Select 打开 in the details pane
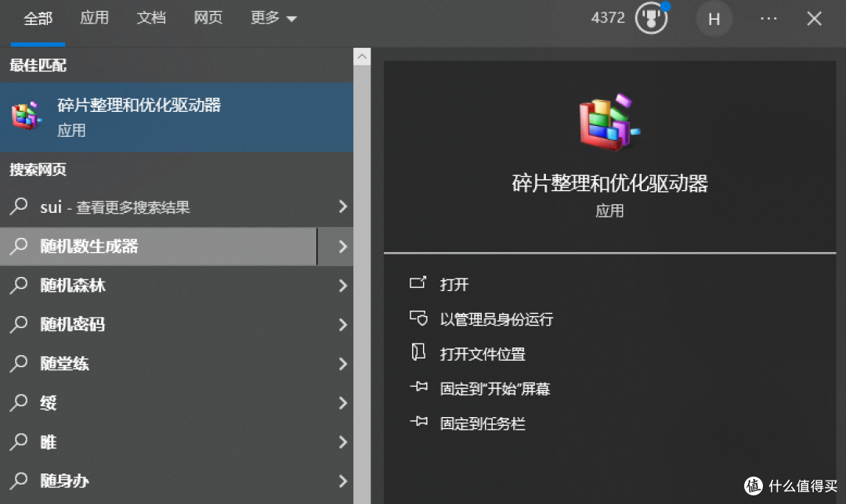Image resolution: width=846 pixels, height=504 pixels. point(454,284)
